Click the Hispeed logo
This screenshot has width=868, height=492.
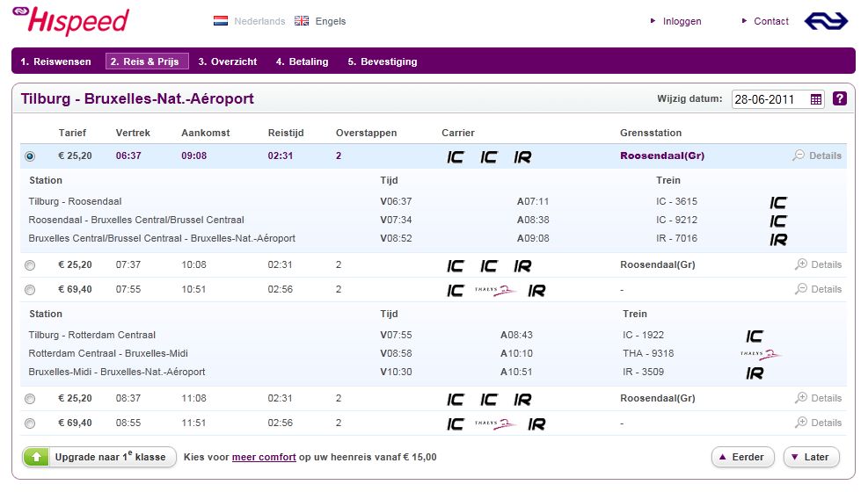tap(70, 20)
